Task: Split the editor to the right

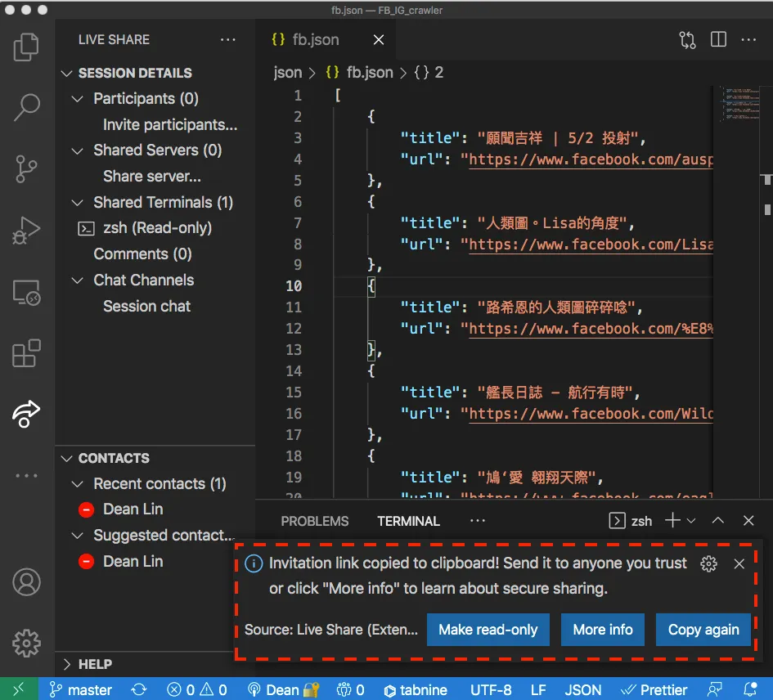Action: coord(718,39)
